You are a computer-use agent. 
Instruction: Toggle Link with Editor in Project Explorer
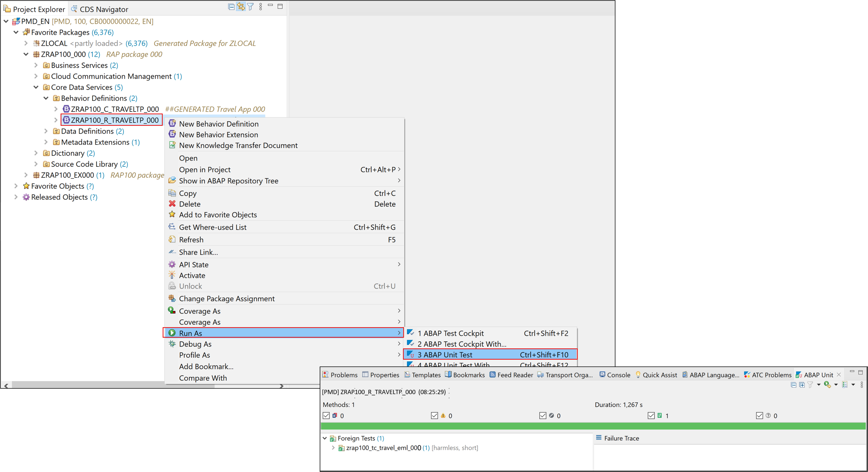(x=241, y=7)
